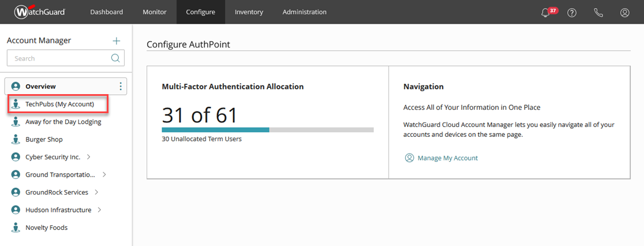Image resolution: width=644 pixels, height=246 pixels.
Task: Click the Manage My Account link
Action: [447, 158]
